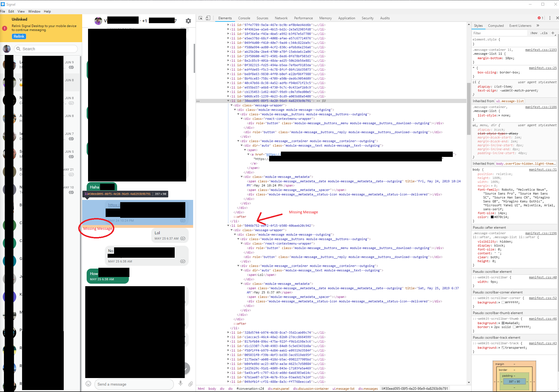The width and height of the screenshot is (559, 392).
Task: Expand the li node starting with 328d5744
Action: click(x=228, y=333)
